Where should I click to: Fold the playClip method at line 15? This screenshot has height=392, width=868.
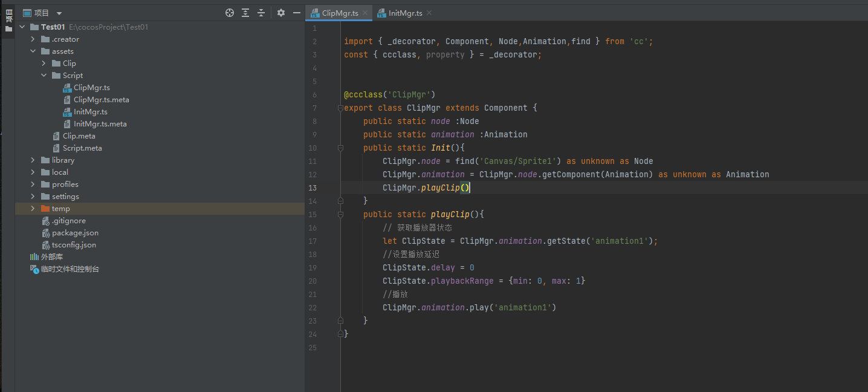(x=340, y=215)
